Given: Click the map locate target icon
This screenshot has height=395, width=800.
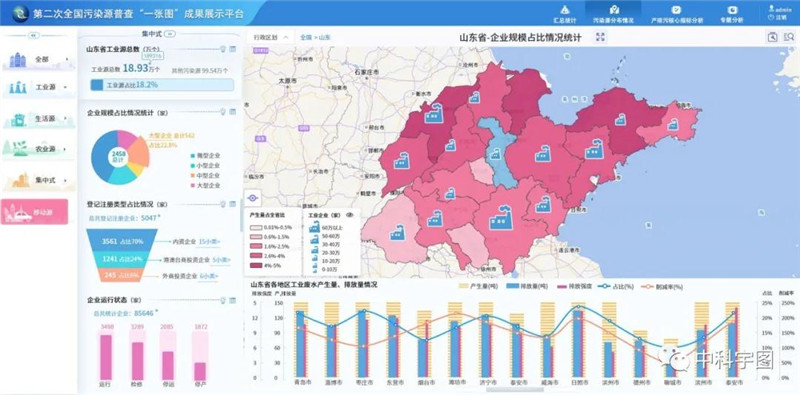Looking at the screenshot, I should pyautogui.click(x=253, y=198).
